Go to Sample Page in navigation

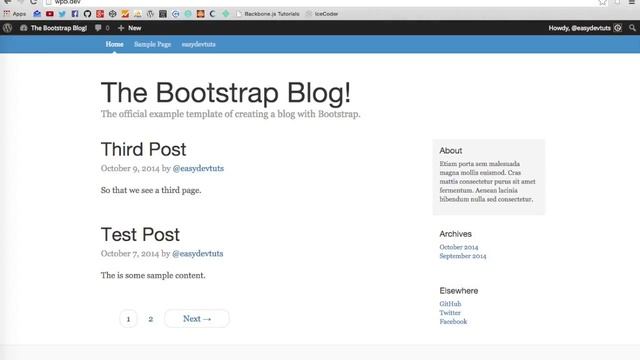[153, 44]
